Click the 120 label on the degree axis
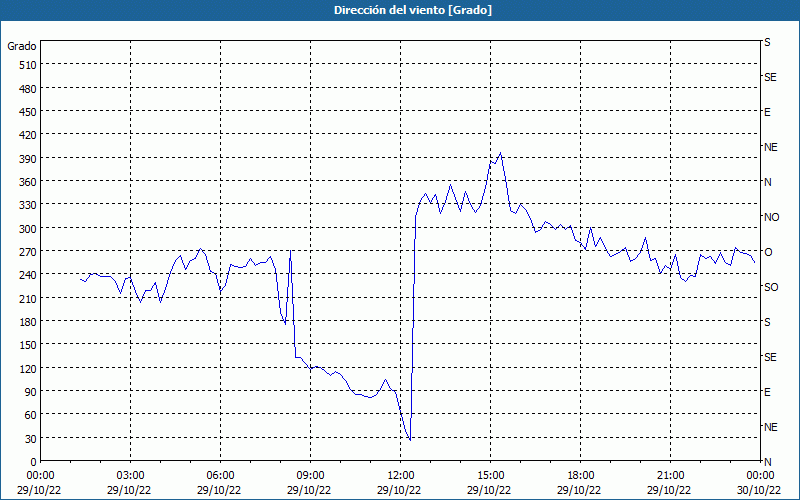This screenshot has width=800, height=500. pos(28,368)
